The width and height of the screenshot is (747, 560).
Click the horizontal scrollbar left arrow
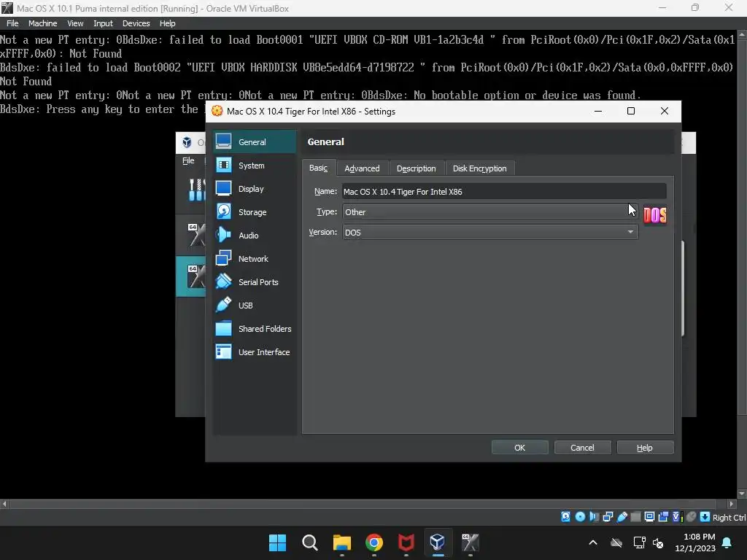click(5, 504)
